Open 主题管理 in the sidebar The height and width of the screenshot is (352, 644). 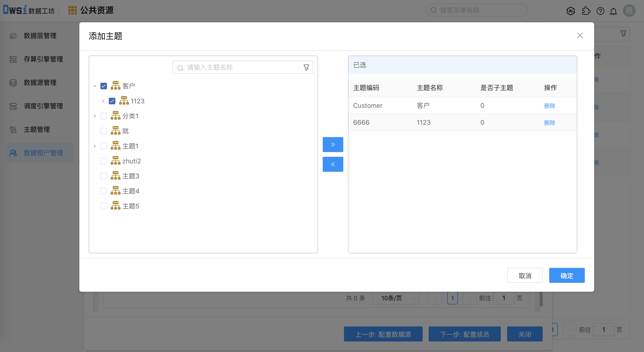point(37,129)
